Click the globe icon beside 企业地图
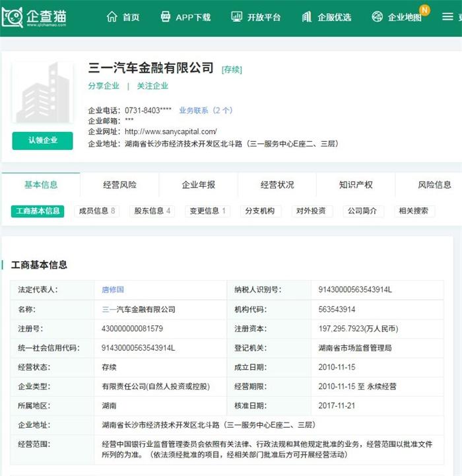Viewport: 462px width, 476px height. pyautogui.click(x=378, y=17)
